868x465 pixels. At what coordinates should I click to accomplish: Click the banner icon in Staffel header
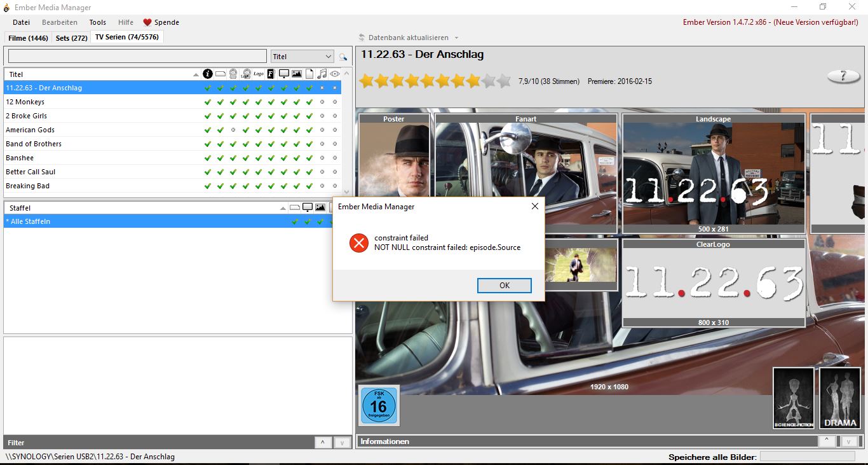point(295,207)
